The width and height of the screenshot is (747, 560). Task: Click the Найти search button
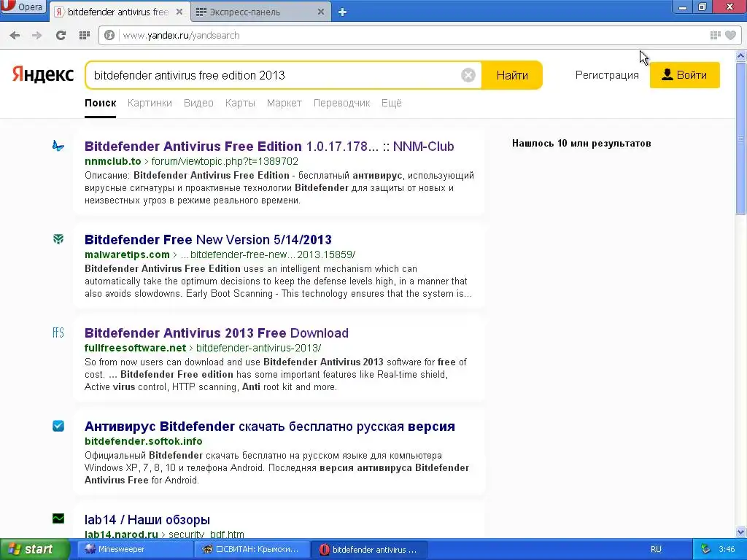pos(512,75)
